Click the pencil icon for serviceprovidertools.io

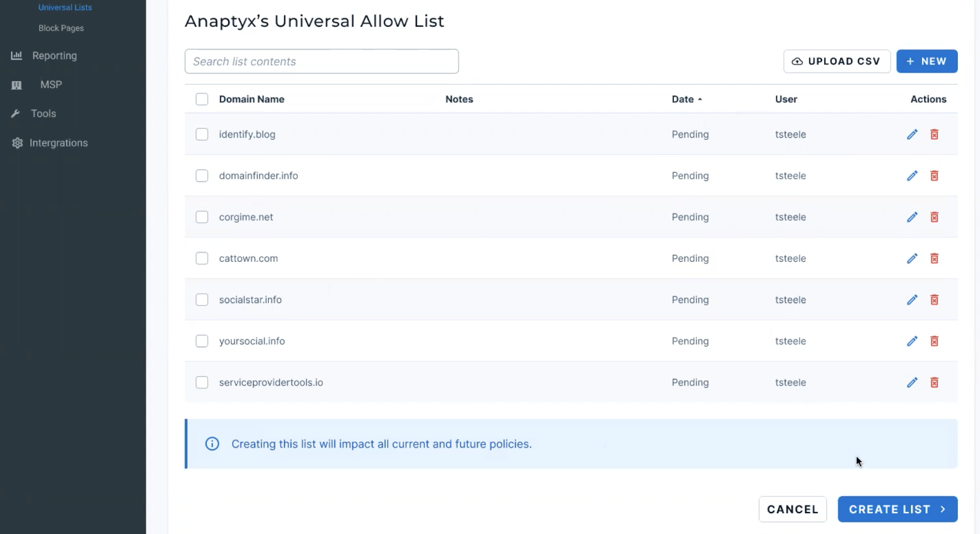(912, 383)
